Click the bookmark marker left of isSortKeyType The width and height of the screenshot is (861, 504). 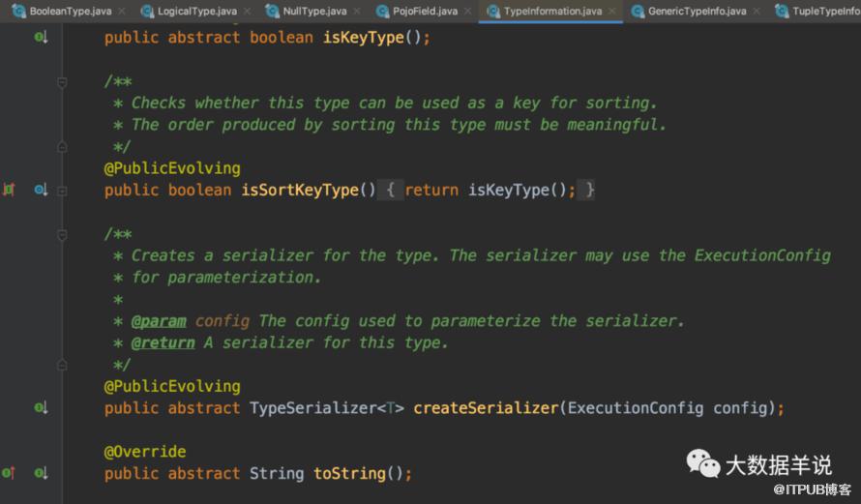click(x=9, y=190)
